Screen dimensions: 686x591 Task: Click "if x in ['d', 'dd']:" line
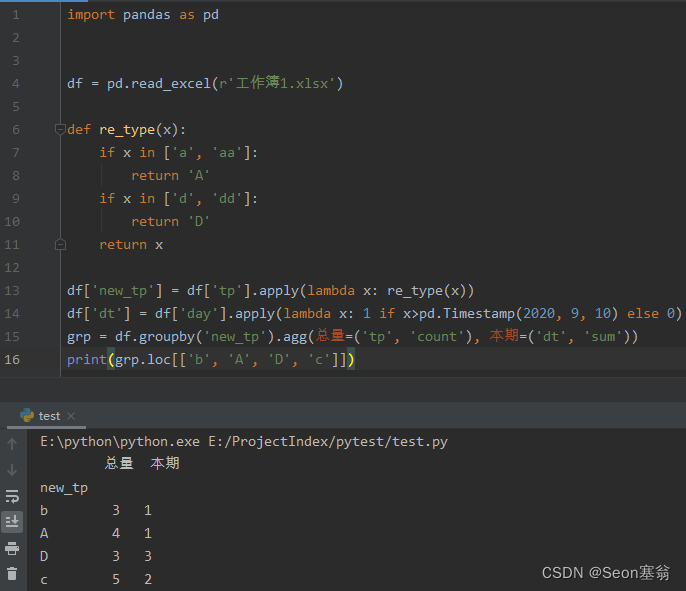pos(179,199)
